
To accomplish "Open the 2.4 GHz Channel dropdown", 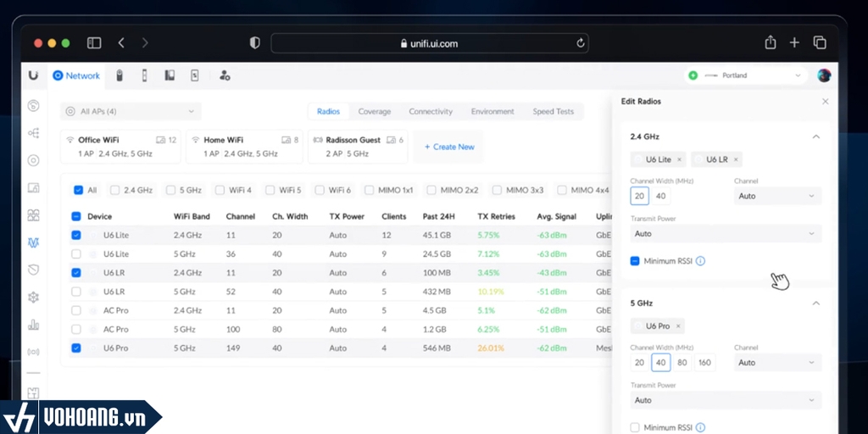I will (x=778, y=196).
